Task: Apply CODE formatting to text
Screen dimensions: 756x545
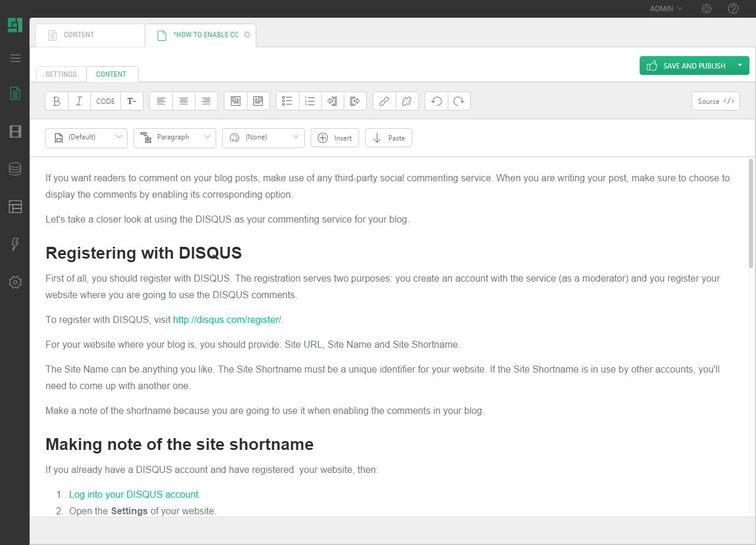Action: click(x=105, y=101)
